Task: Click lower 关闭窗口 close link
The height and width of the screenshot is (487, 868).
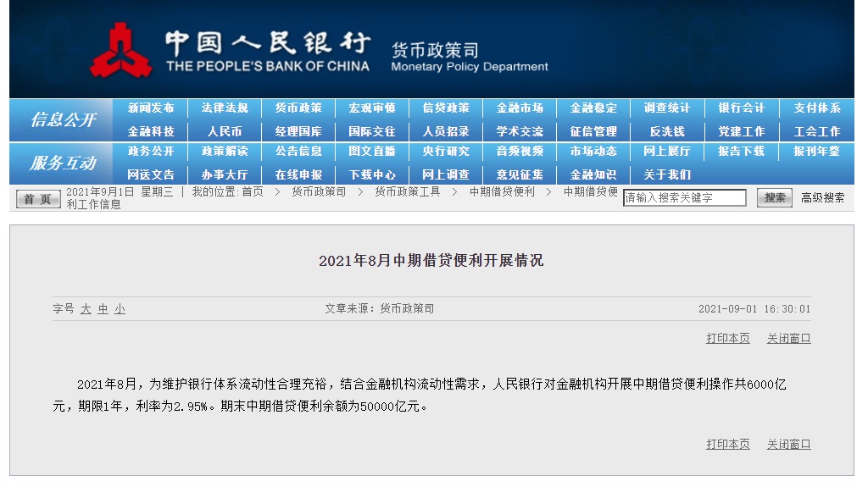Action: pos(789,445)
